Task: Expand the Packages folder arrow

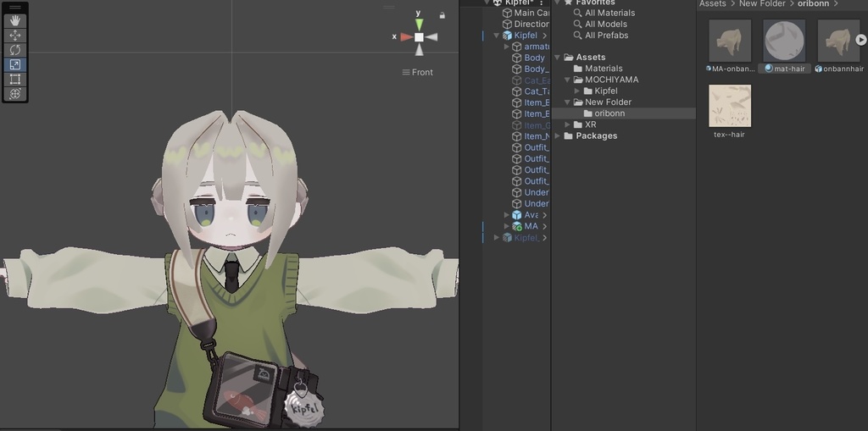Action: point(558,135)
